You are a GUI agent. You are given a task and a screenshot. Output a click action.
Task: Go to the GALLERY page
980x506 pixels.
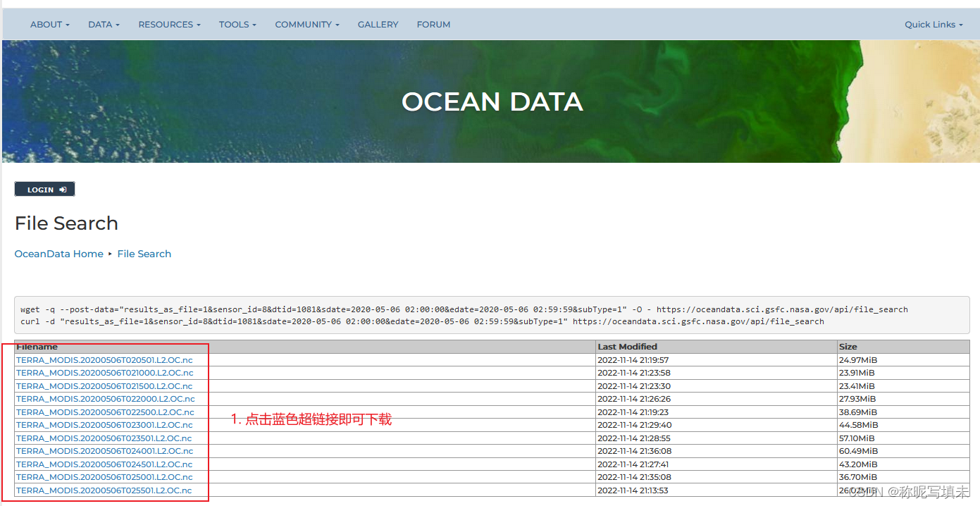pyautogui.click(x=378, y=24)
